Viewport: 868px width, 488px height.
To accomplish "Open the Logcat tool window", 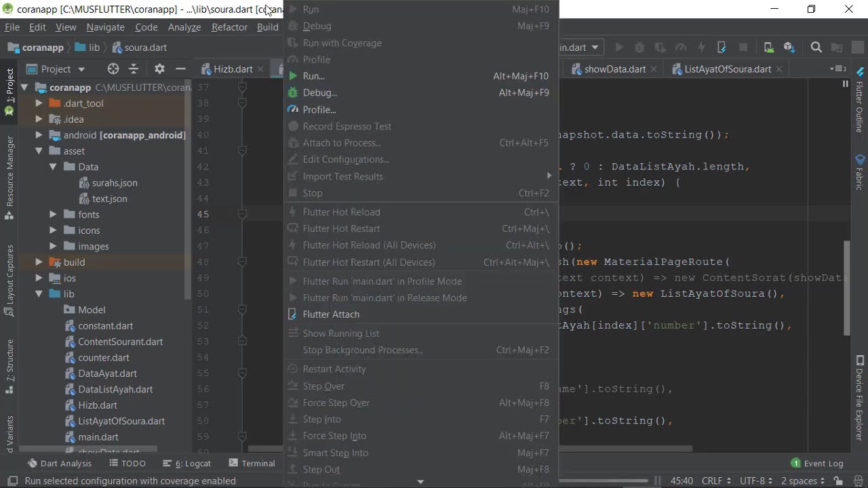I will 186,464.
